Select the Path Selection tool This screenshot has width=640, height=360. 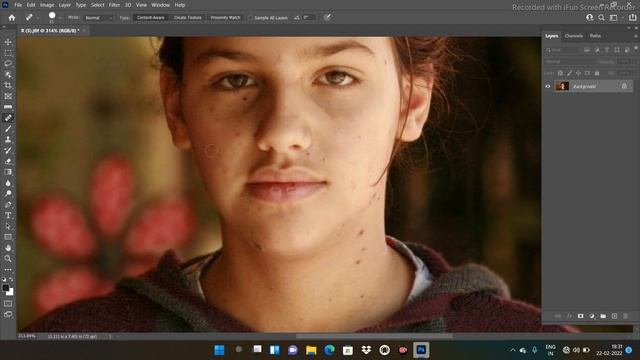point(8,226)
